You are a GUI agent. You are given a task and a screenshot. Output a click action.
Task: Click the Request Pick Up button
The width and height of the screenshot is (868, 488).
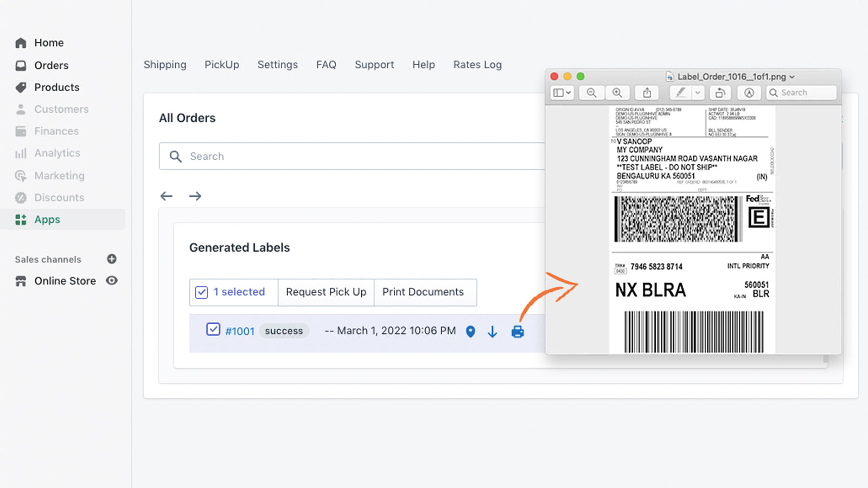tap(325, 292)
